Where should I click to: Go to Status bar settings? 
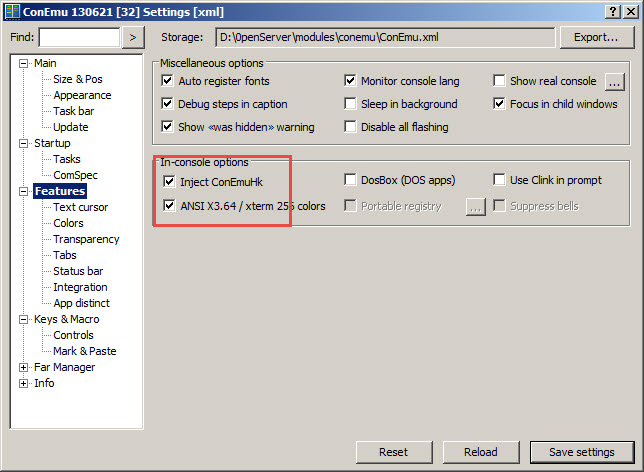(x=77, y=271)
